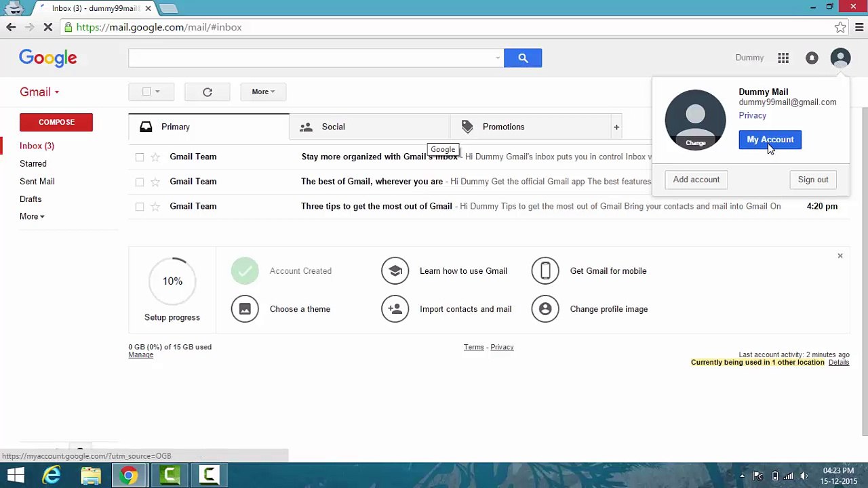
Task: Go back using browser back arrow
Action: [x=11, y=27]
